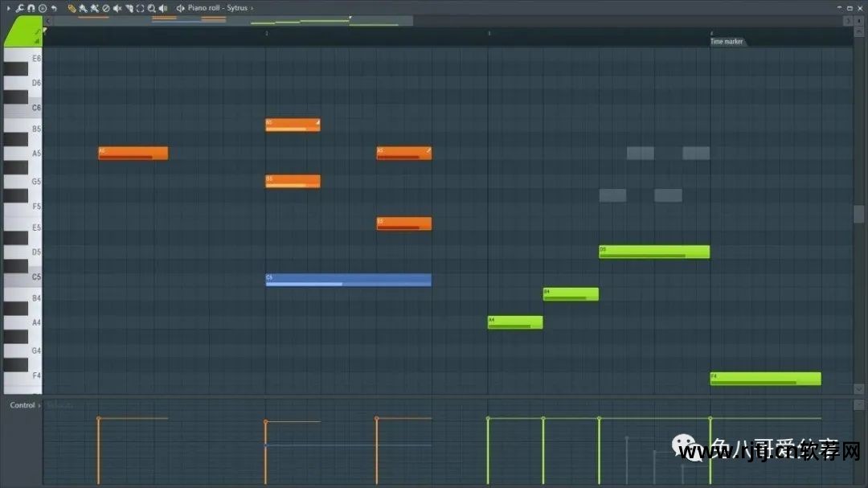Select the orange E5 note
This screenshot has width=868, height=488.
(x=404, y=223)
